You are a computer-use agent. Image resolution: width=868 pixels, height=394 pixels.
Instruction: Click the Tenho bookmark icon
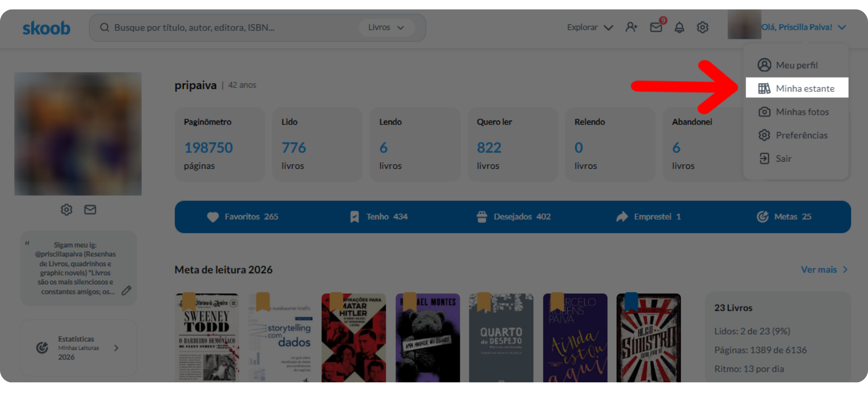click(354, 217)
